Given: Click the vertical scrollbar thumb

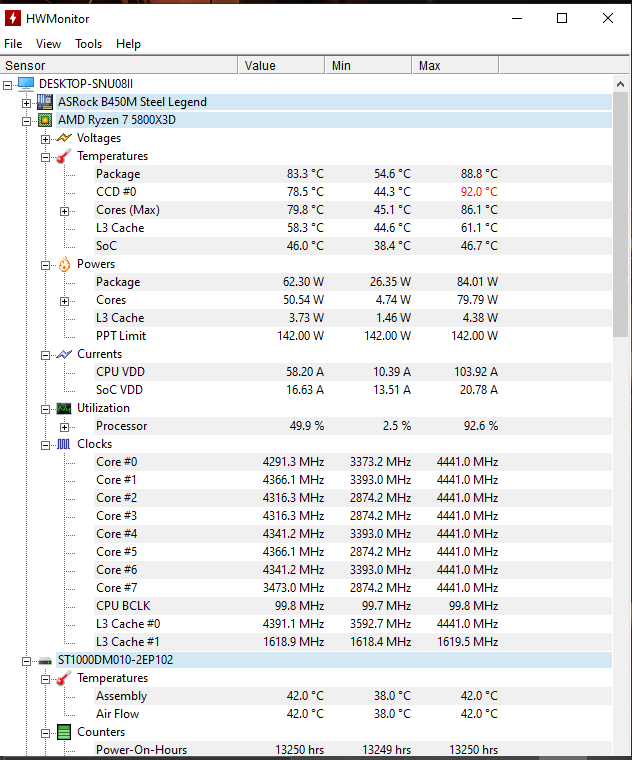Looking at the screenshot, I should click(x=620, y=214).
